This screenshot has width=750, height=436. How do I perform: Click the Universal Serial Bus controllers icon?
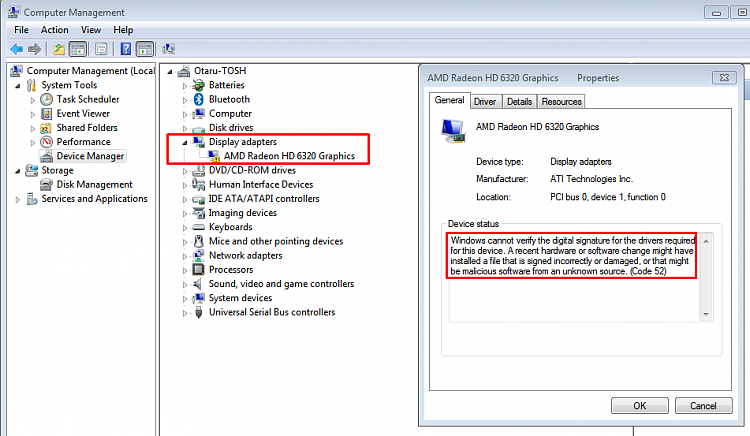pos(199,312)
